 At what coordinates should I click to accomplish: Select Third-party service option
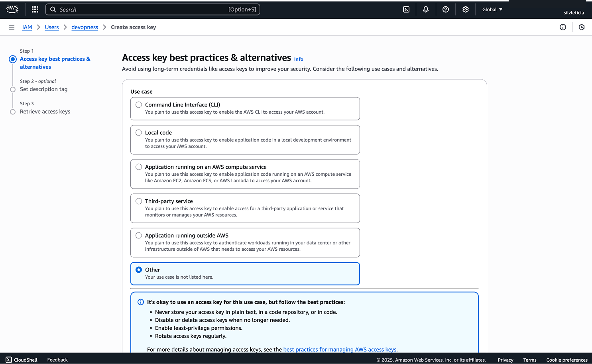(139, 201)
